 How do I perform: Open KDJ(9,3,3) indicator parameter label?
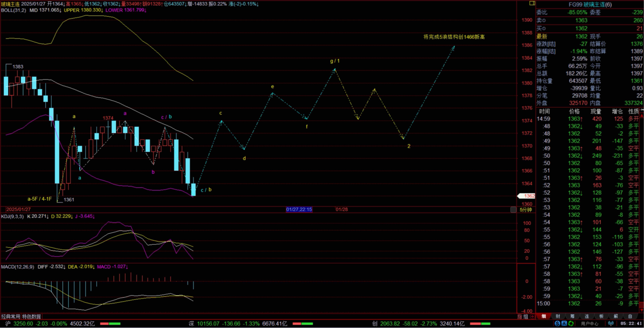[x=13, y=216]
